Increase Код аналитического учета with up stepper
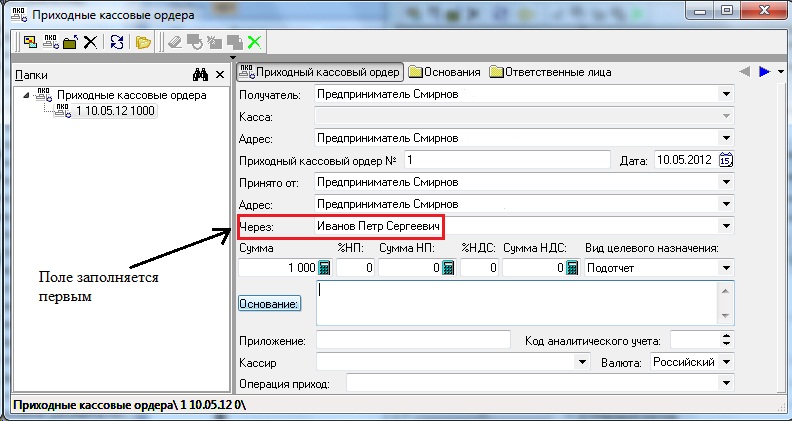This screenshot has height=421, width=792. click(x=726, y=336)
